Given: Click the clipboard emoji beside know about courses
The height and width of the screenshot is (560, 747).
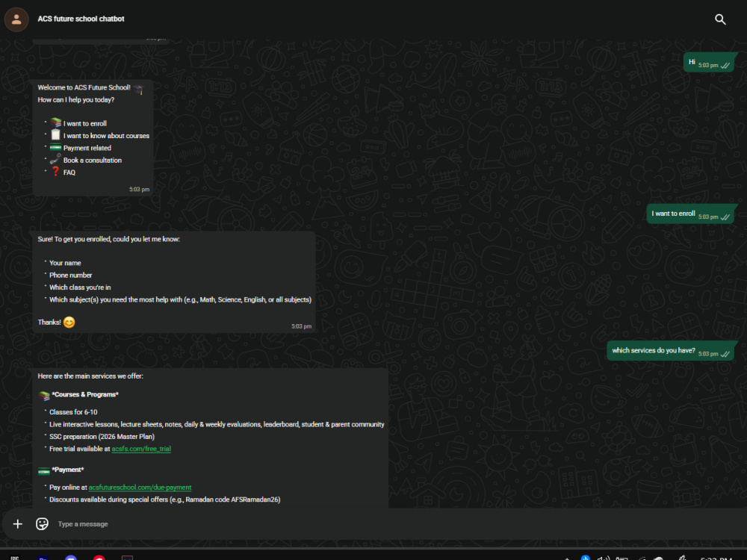Looking at the screenshot, I should tap(56, 134).
